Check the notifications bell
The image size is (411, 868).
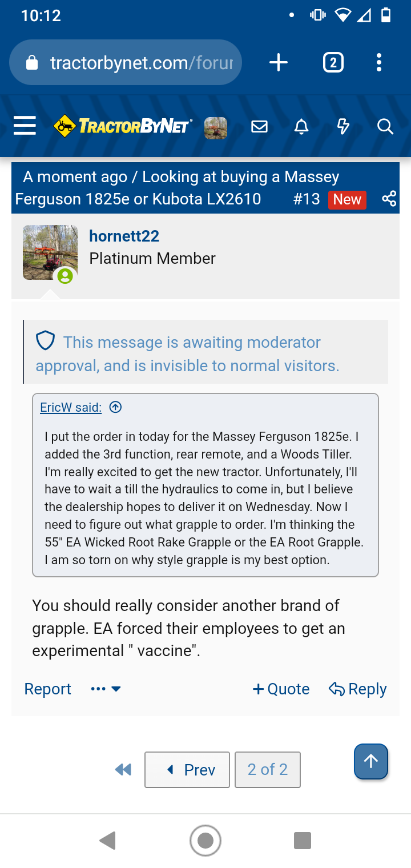[x=301, y=127]
